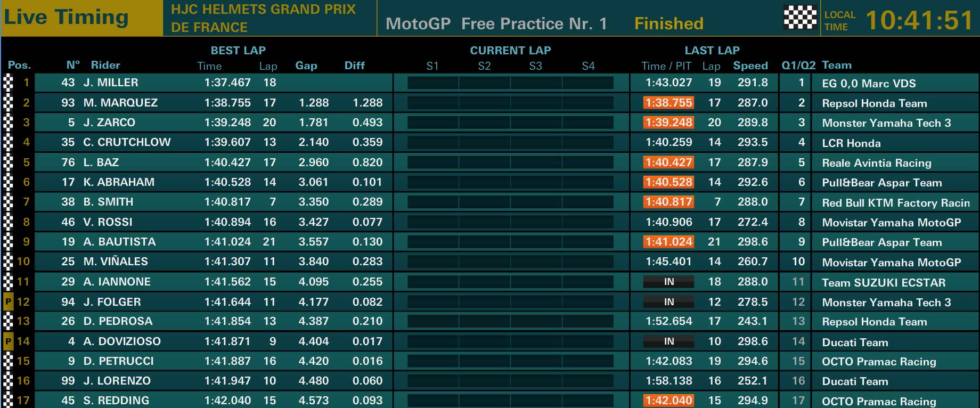Click the chequered flag icon on D. Pedrosa's row
Image resolution: width=980 pixels, height=408 pixels.
pyautogui.click(x=8, y=322)
